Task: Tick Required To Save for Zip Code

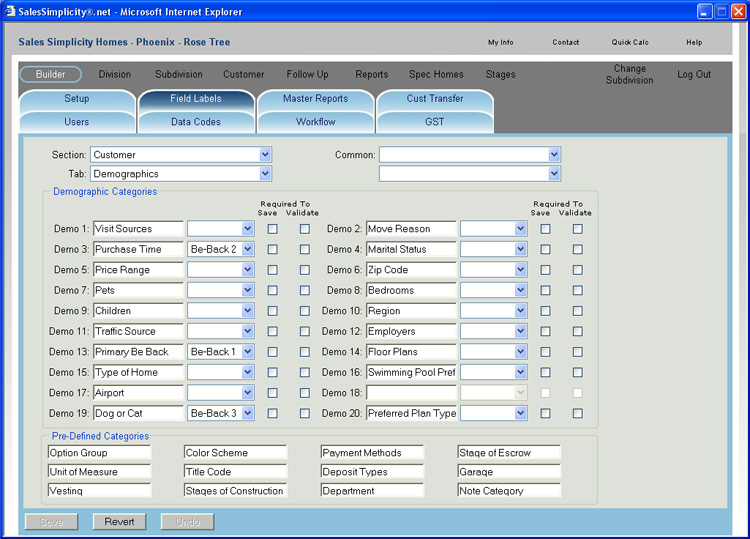Action: [545, 270]
